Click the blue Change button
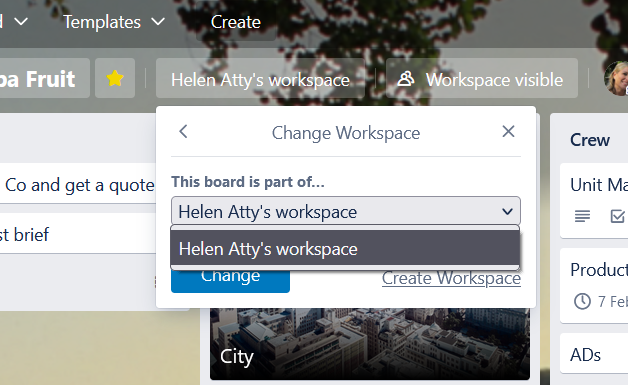Image resolution: width=628 pixels, height=385 pixels. [230, 280]
